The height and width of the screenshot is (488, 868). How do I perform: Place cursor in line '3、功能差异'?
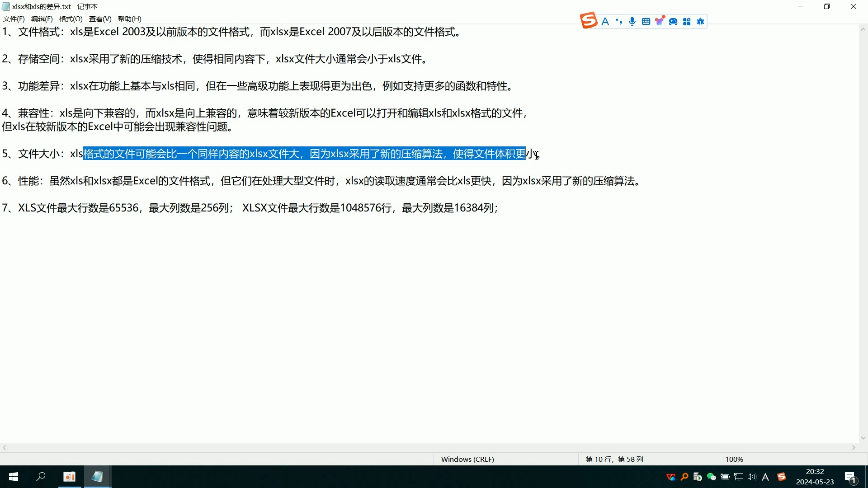[x=259, y=86]
